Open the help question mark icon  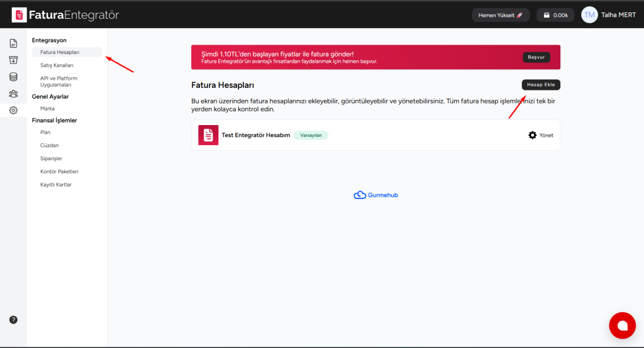[x=13, y=320]
